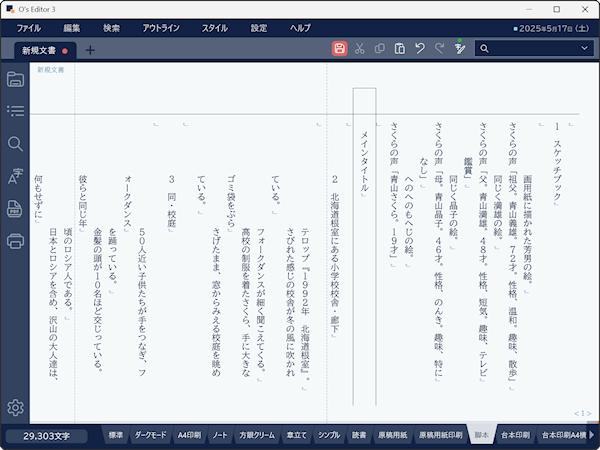Click the line 何もせずに
600x450 pixels.
tap(38, 197)
